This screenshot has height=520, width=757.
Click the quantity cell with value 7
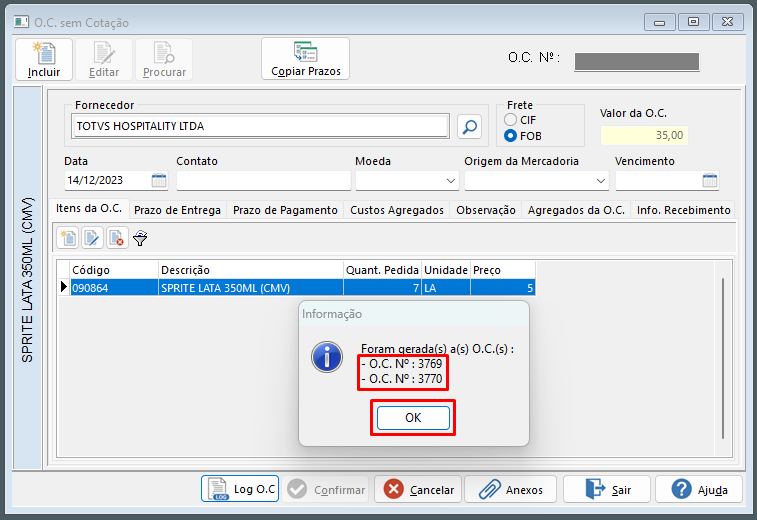tap(382, 288)
